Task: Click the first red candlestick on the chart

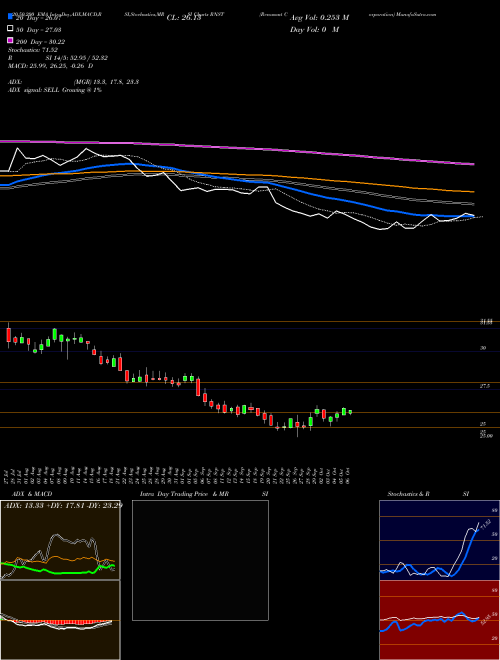Action: click(8, 335)
